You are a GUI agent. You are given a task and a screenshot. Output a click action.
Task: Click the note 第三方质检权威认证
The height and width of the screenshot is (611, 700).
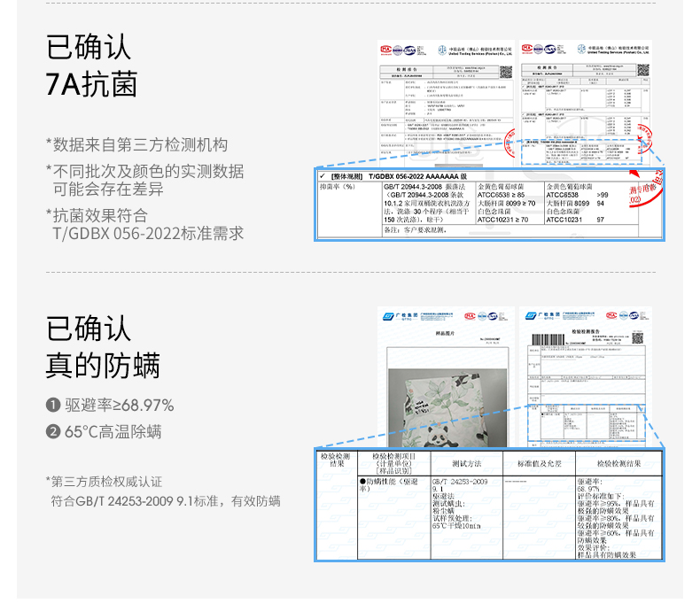point(106,482)
